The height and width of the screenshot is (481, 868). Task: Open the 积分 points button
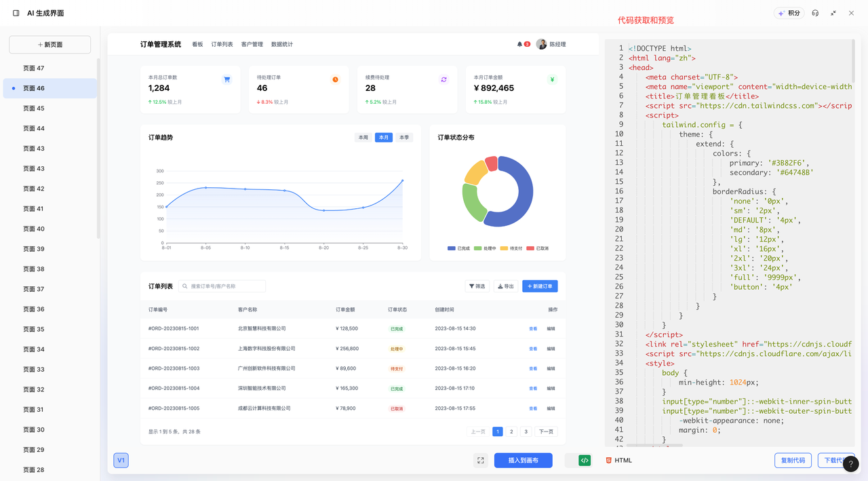tap(789, 13)
